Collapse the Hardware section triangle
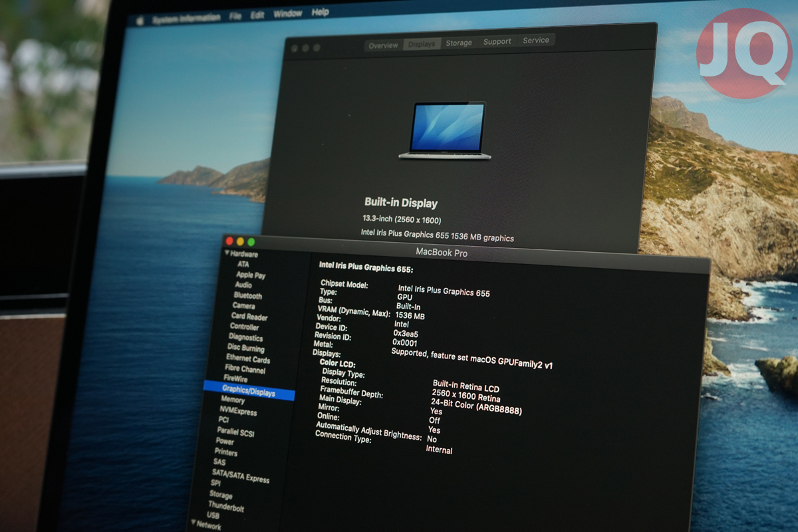The width and height of the screenshot is (798, 532). pyautogui.click(x=227, y=253)
